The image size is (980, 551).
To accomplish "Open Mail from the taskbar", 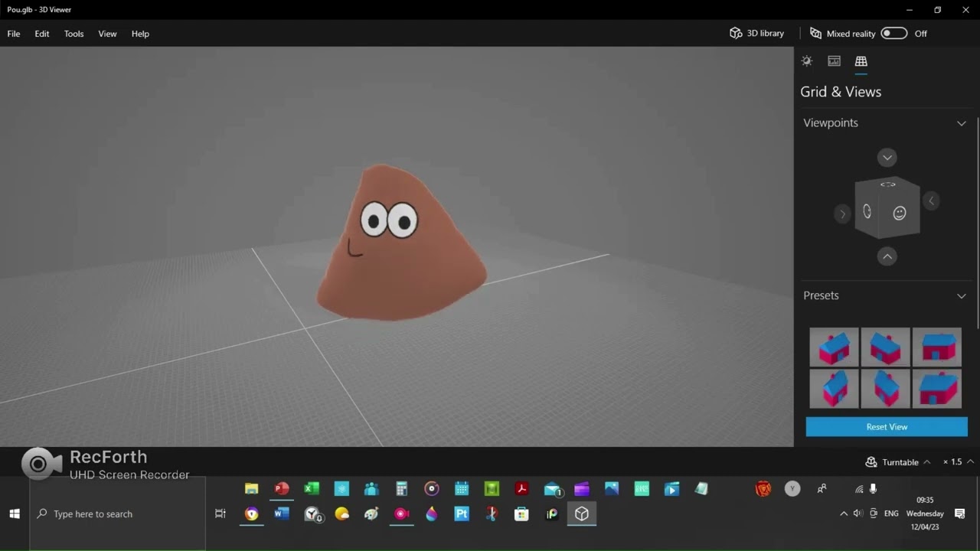I will point(552,489).
